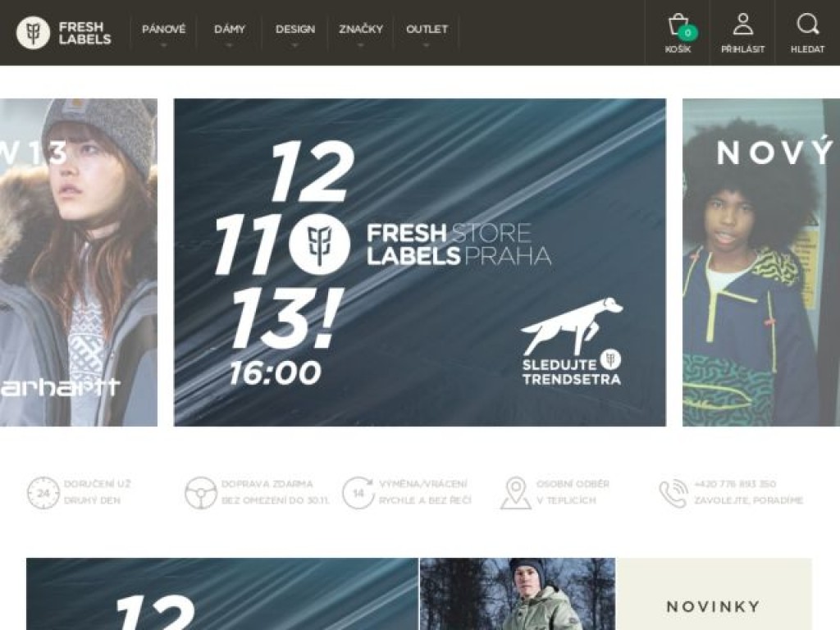Click the Sledujte Trendsetra dog logo

[572, 341]
